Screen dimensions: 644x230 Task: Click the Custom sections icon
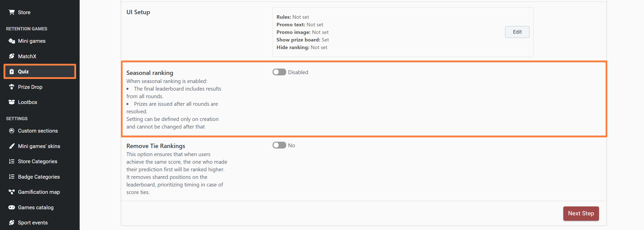[x=12, y=131]
